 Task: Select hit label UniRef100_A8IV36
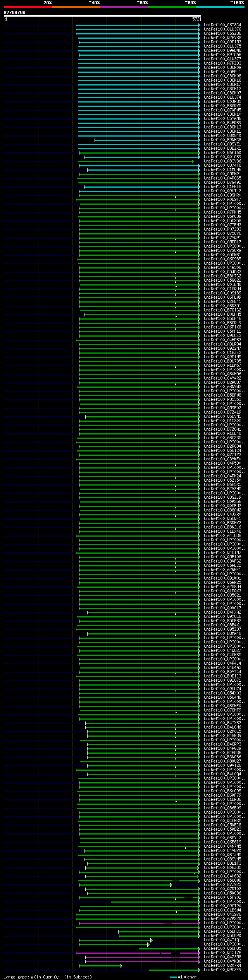coord(222,161)
